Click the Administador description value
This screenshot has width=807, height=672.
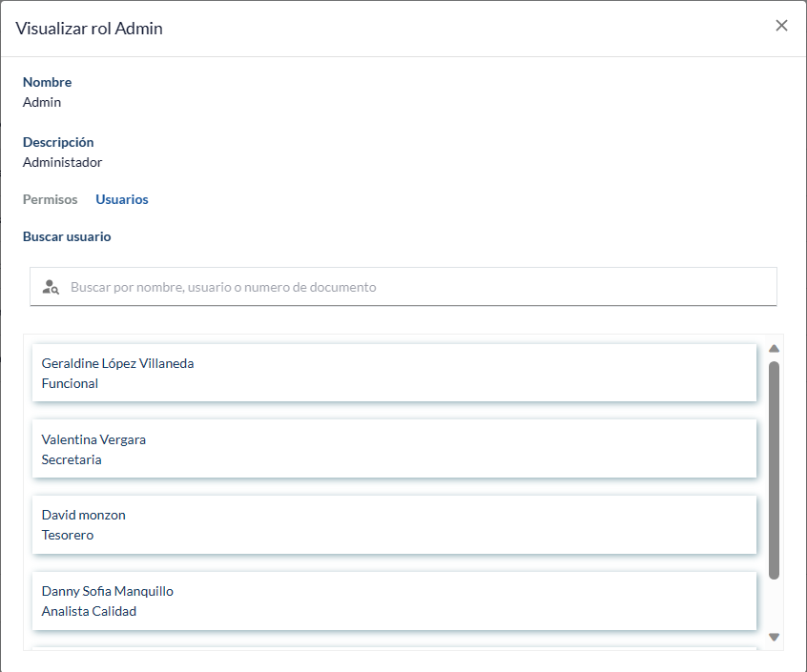(x=62, y=162)
